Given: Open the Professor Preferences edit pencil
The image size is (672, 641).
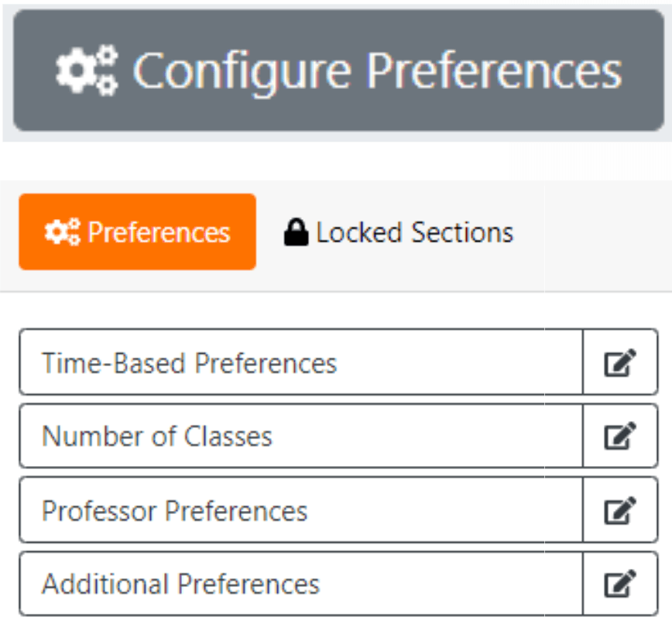Looking at the screenshot, I should [620, 510].
